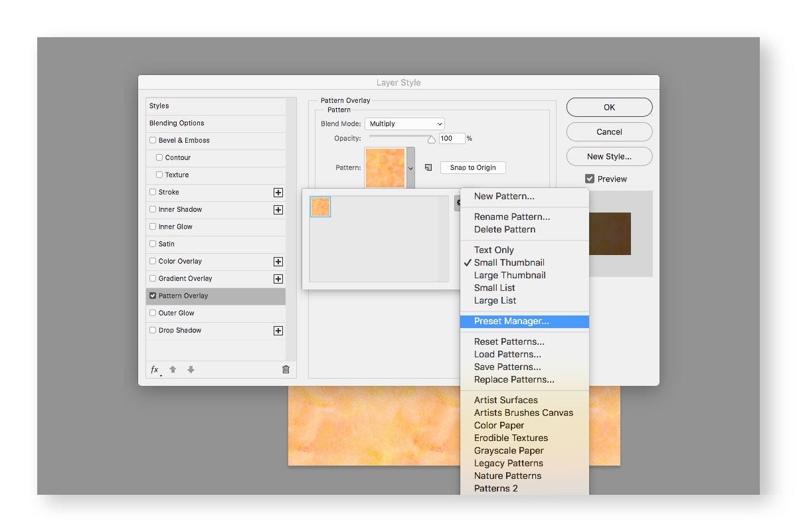Image resolution: width=797 pixels, height=532 pixels.
Task: Click the effects list vertical scrollbar
Action: pos(291,229)
